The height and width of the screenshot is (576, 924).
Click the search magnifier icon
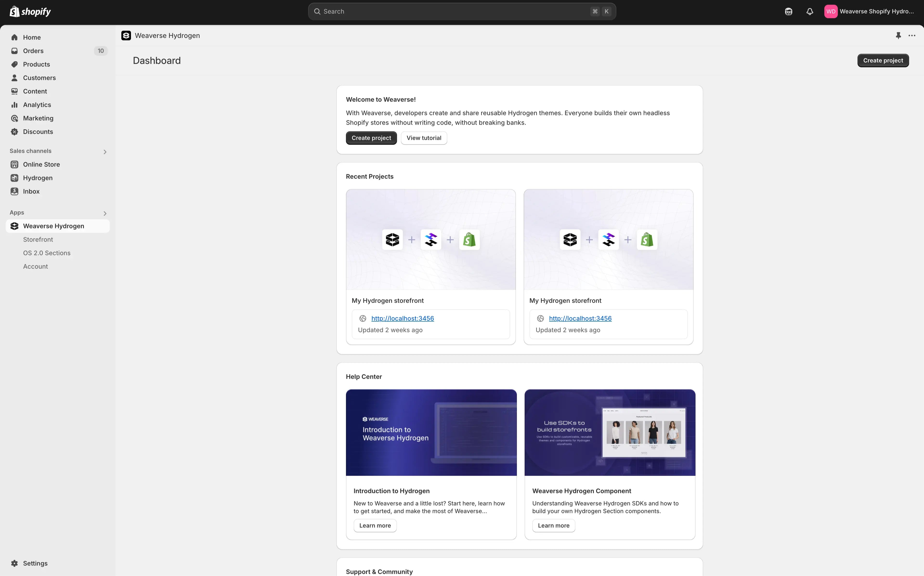pyautogui.click(x=317, y=12)
